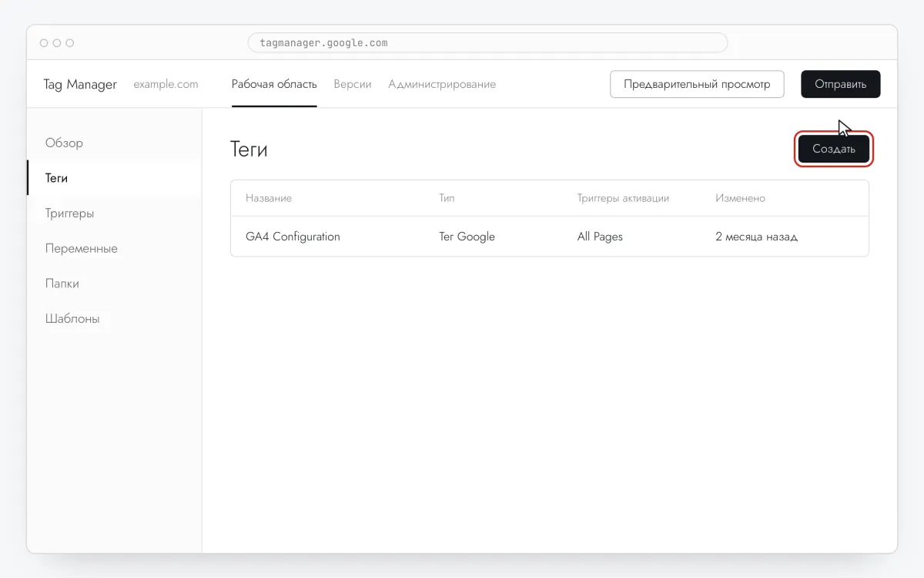Click the first browser window control dot
The image size is (924, 578).
[x=43, y=43]
